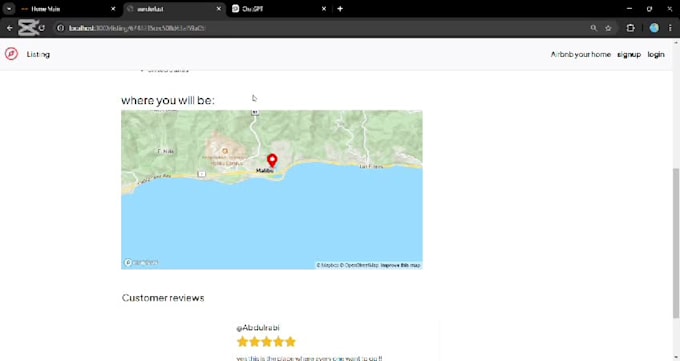The width and height of the screenshot is (680, 361).
Task: Click the page vertical scrollbar thumb
Action: tap(676, 243)
